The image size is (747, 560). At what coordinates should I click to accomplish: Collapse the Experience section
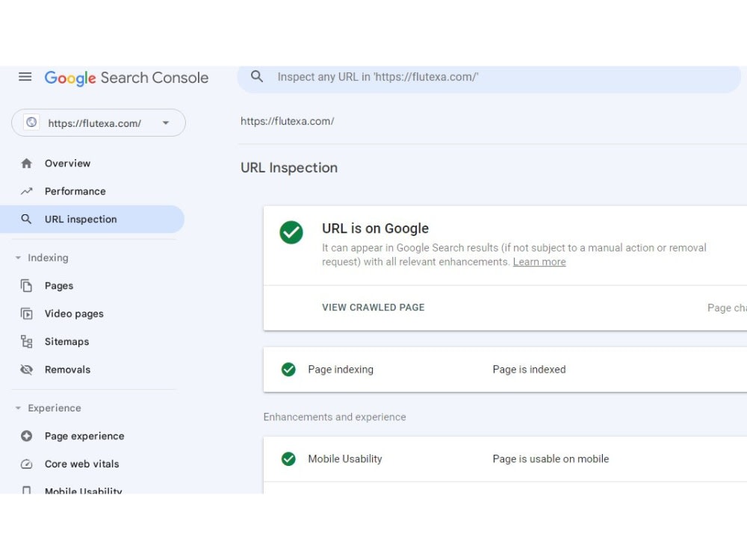coord(18,408)
